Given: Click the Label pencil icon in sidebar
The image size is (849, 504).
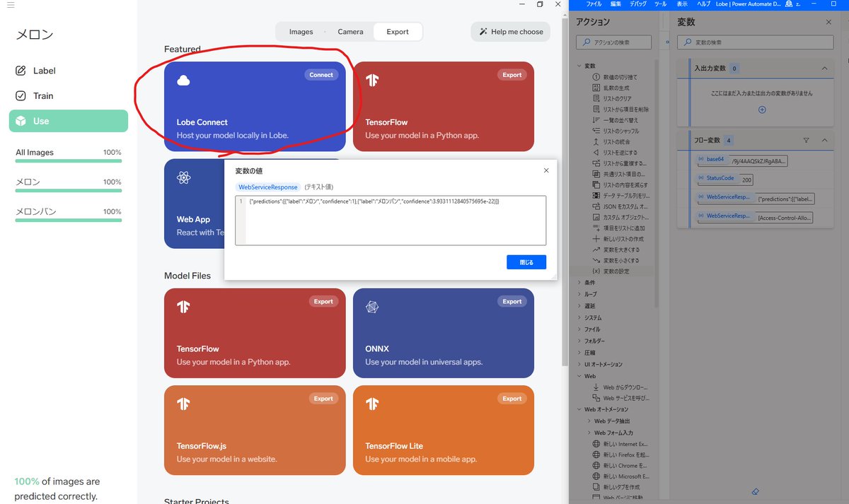Looking at the screenshot, I should (21, 71).
